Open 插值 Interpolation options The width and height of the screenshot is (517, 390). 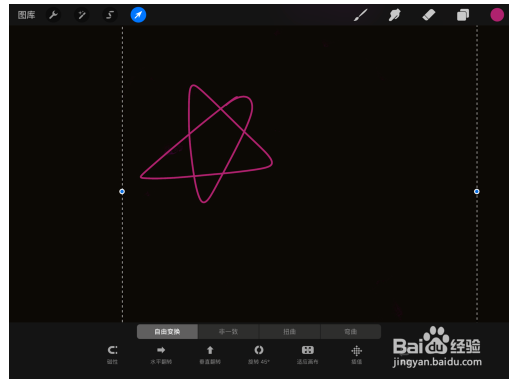click(x=356, y=354)
